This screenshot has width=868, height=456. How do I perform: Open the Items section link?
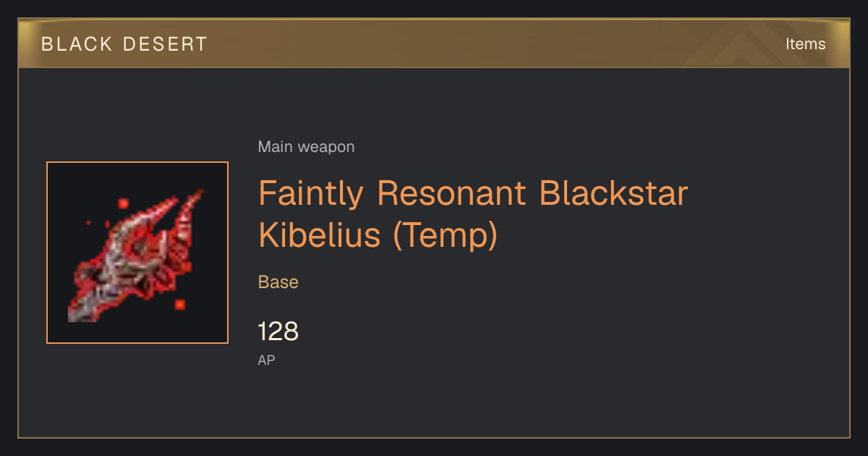point(805,44)
